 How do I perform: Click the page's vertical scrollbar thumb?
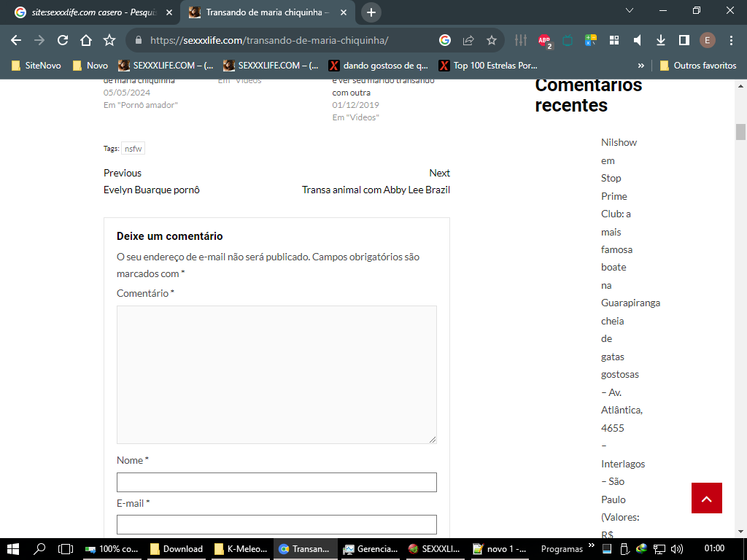pos(740,132)
